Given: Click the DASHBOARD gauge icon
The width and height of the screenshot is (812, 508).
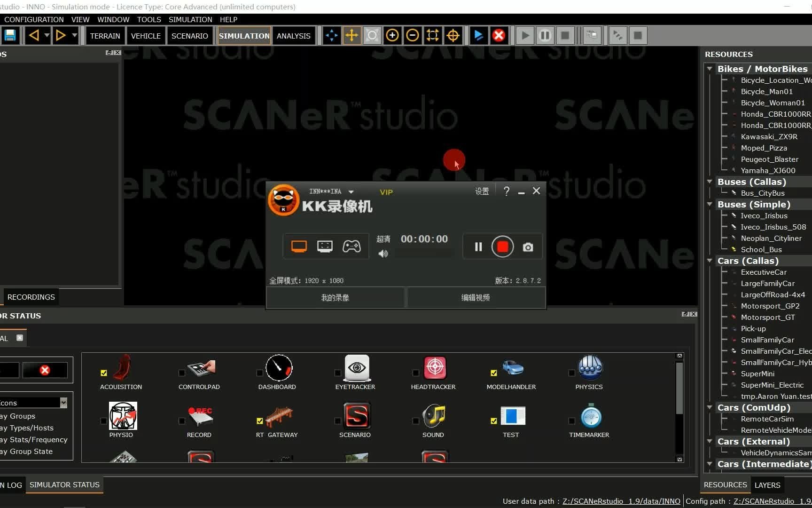Looking at the screenshot, I should pyautogui.click(x=279, y=368).
